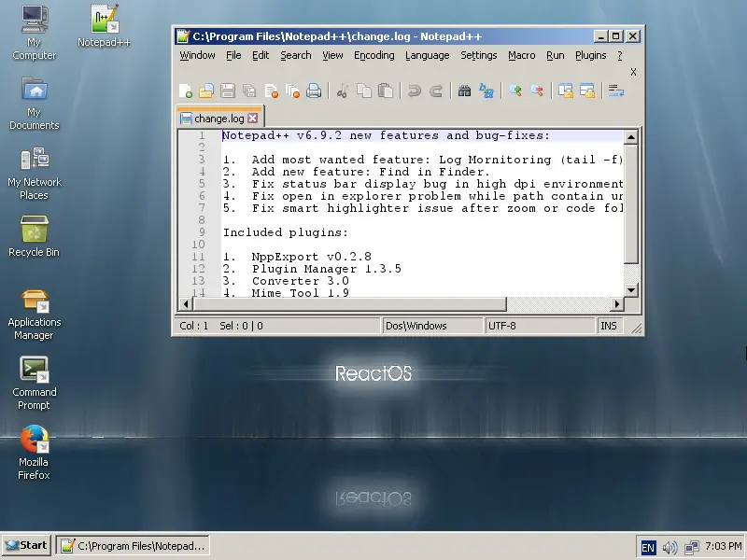747x560 pixels.
Task: Toggle synchronize horizontal scrolling icon
Action: coord(587,91)
